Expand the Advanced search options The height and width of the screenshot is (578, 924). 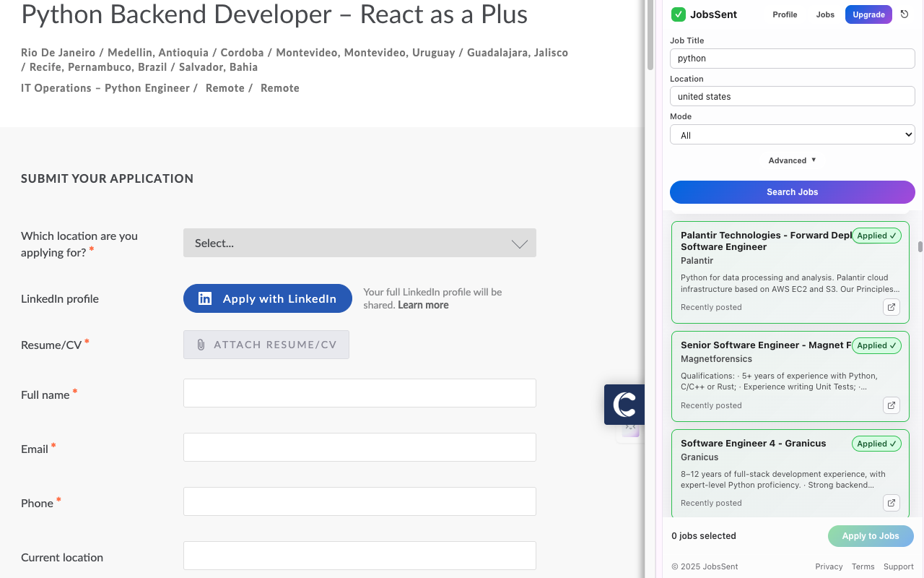pyautogui.click(x=792, y=160)
